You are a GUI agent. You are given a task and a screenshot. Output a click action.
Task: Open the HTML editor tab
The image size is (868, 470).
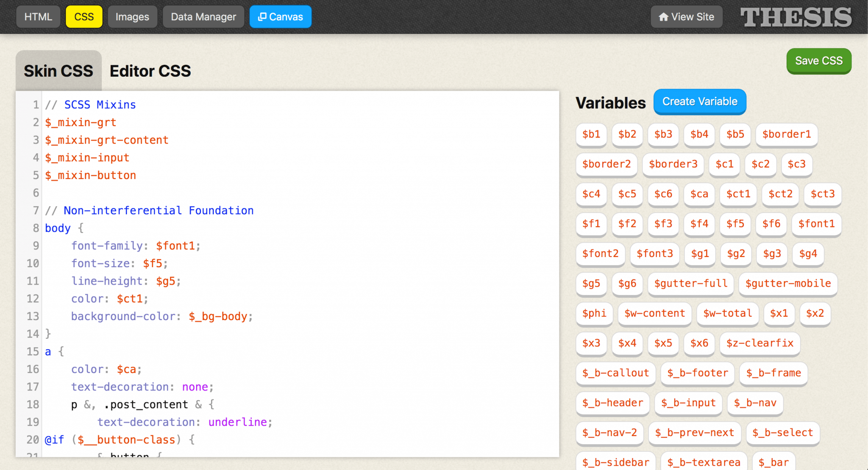[38, 17]
